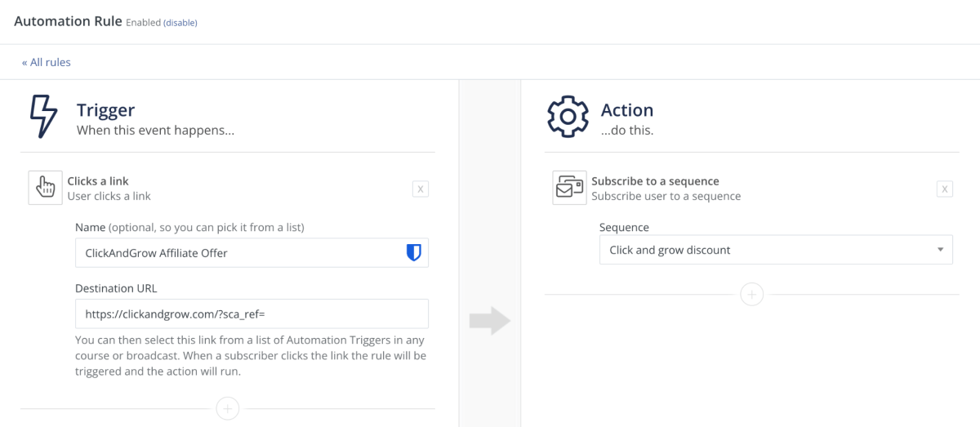Remove the Clicks a link trigger
This screenshot has width=980, height=427.
(x=421, y=189)
